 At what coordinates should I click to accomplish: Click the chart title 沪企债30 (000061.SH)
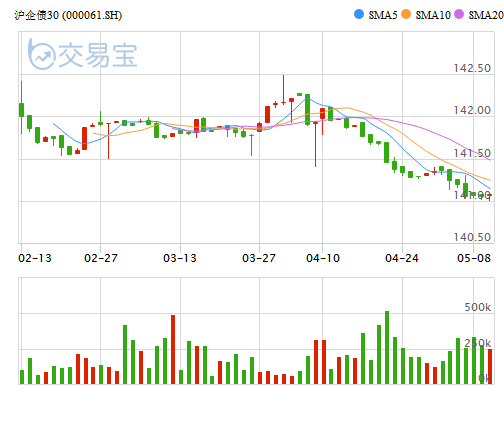tap(68, 15)
